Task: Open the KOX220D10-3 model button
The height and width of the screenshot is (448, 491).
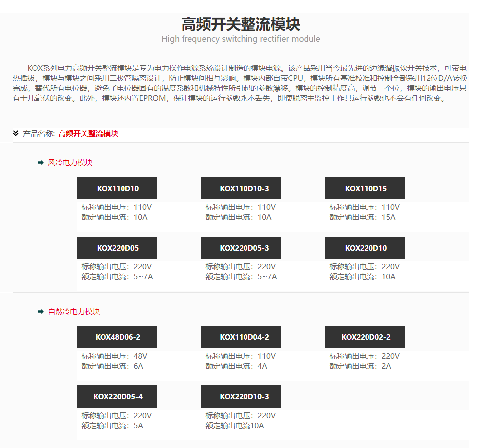Action: [241, 396]
